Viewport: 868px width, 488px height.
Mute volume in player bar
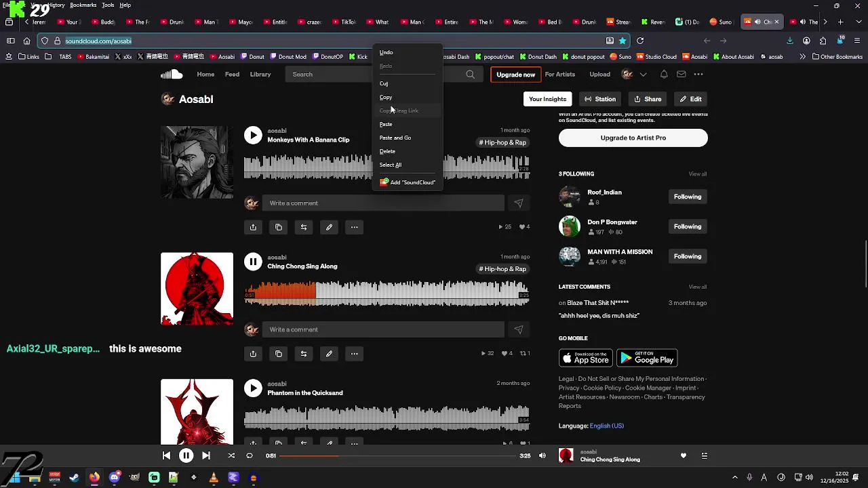542,455
